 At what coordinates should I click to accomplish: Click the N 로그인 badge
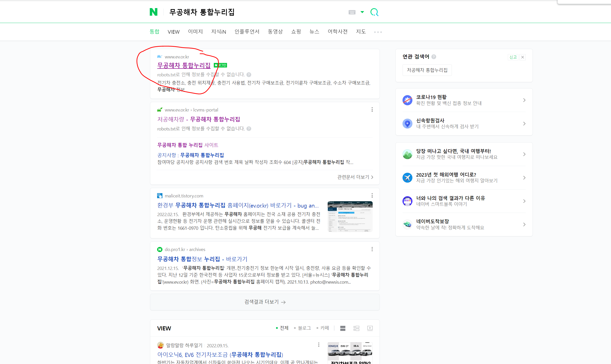[220, 65]
